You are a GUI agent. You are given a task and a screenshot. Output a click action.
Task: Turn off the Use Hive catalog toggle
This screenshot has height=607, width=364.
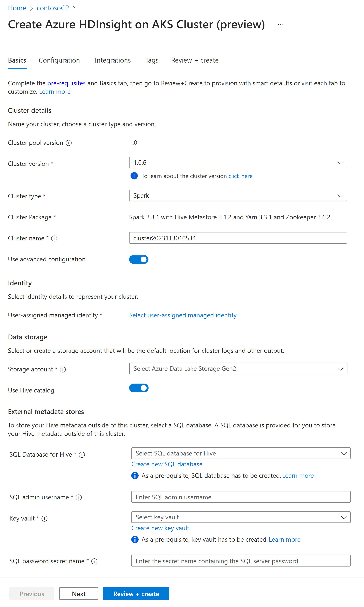tap(139, 388)
